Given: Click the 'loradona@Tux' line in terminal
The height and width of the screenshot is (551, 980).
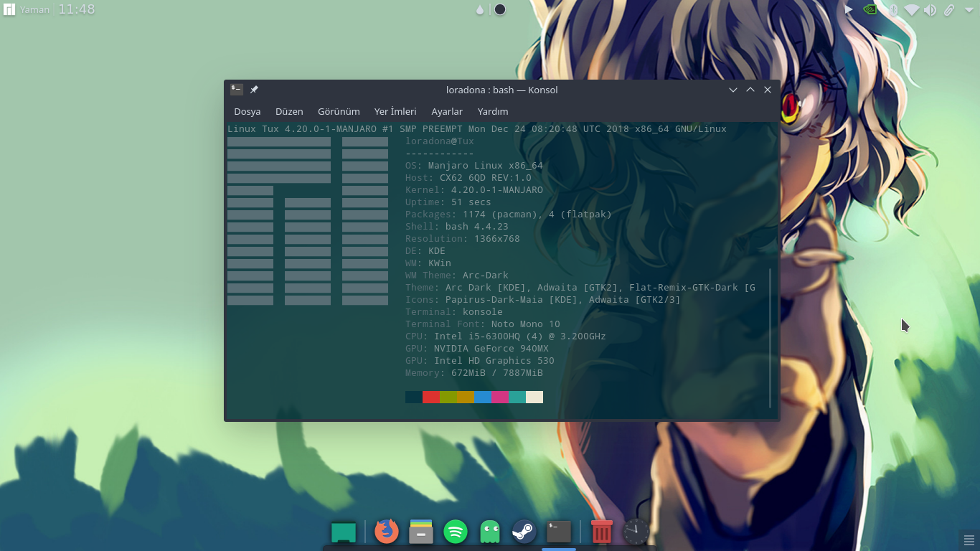Looking at the screenshot, I should pos(440,141).
